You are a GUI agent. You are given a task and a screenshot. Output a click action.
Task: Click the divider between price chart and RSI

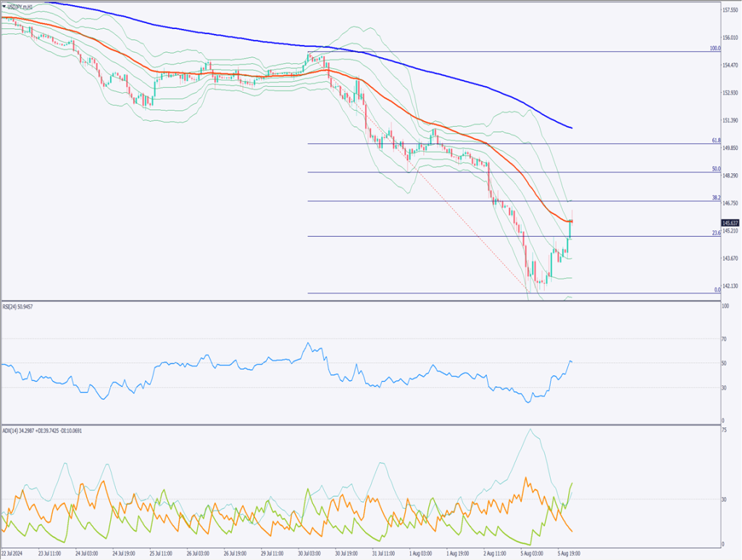tap(362, 301)
